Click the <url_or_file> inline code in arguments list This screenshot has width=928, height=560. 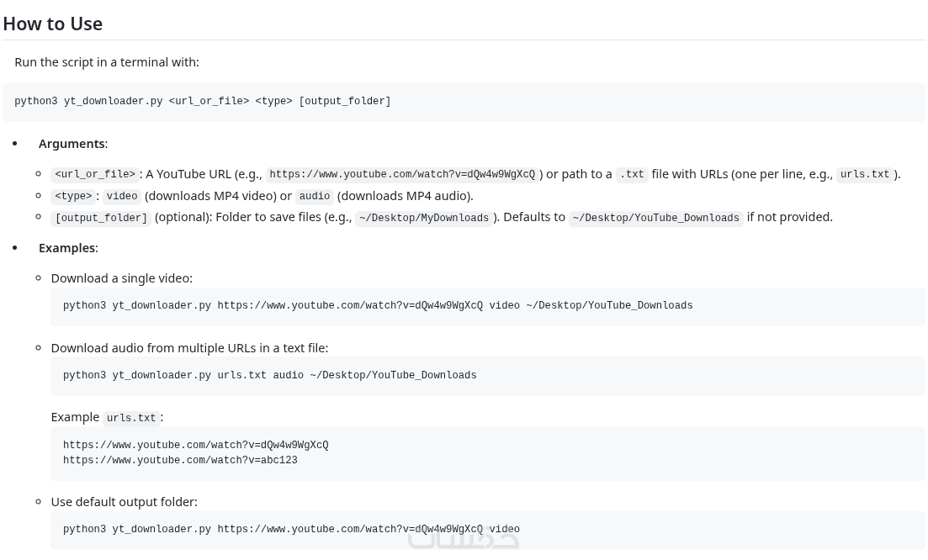[x=95, y=175]
